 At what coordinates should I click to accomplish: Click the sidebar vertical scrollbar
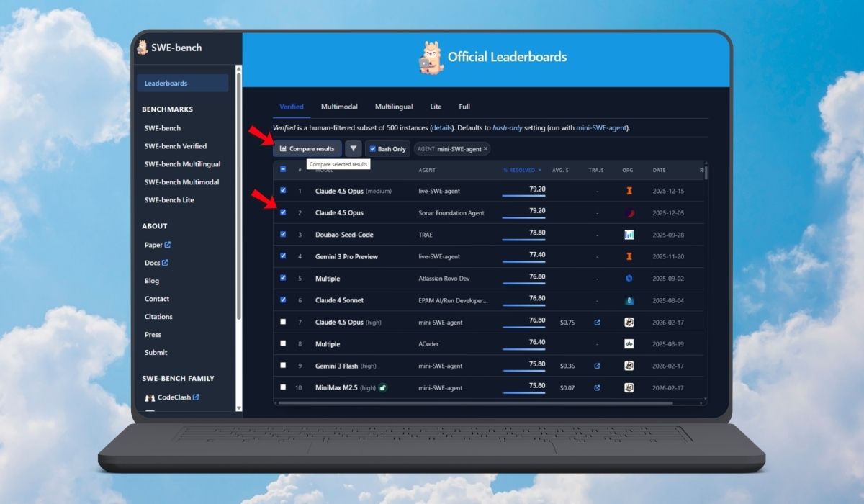pos(239,194)
